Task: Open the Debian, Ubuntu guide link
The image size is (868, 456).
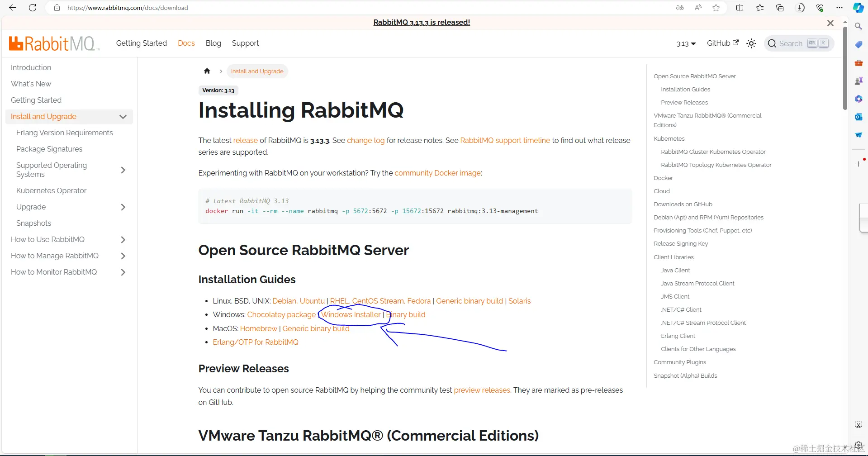Action: point(299,301)
